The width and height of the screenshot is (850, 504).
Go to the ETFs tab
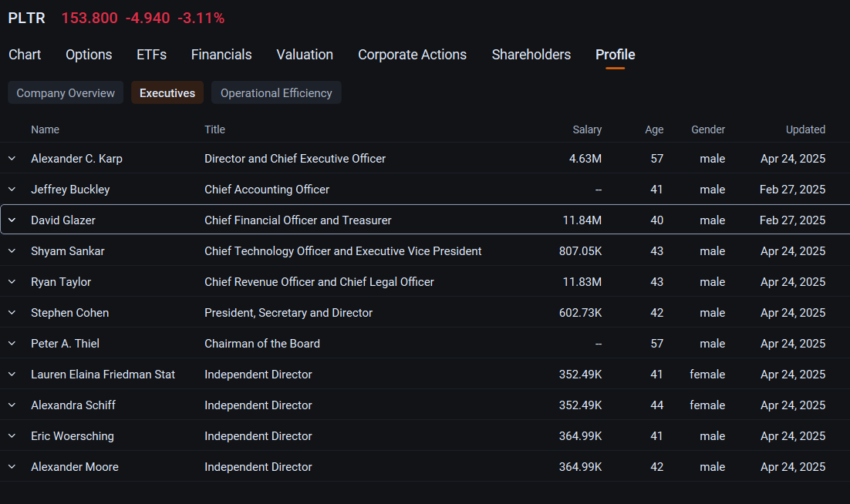click(x=152, y=55)
